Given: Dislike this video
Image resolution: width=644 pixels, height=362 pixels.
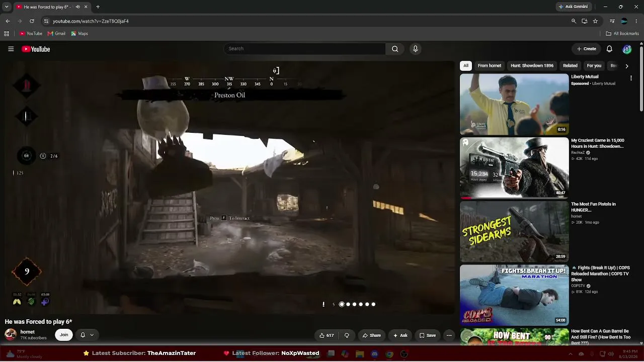Looking at the screenshot, I should click(x=347, y=335).
